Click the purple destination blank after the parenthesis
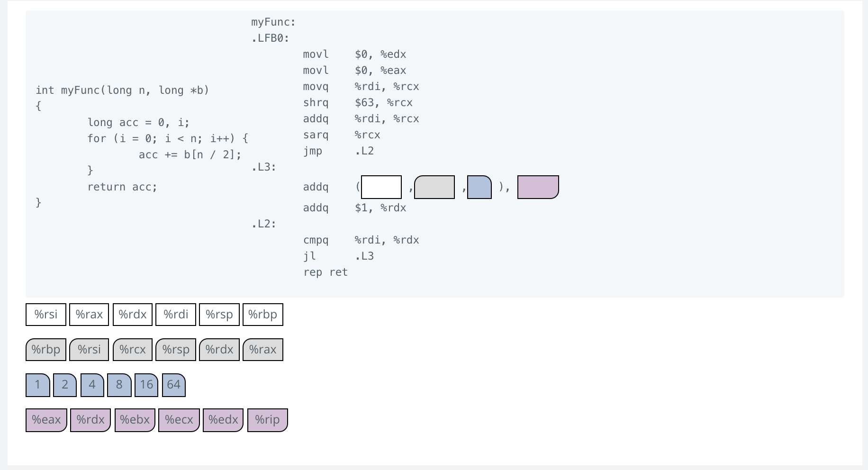 (538, 187)
